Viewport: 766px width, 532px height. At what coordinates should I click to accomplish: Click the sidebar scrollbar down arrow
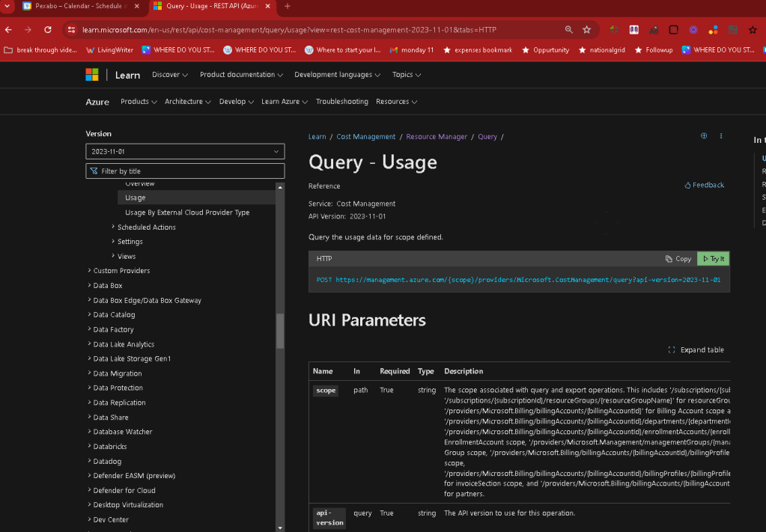(x=280, y=528)
